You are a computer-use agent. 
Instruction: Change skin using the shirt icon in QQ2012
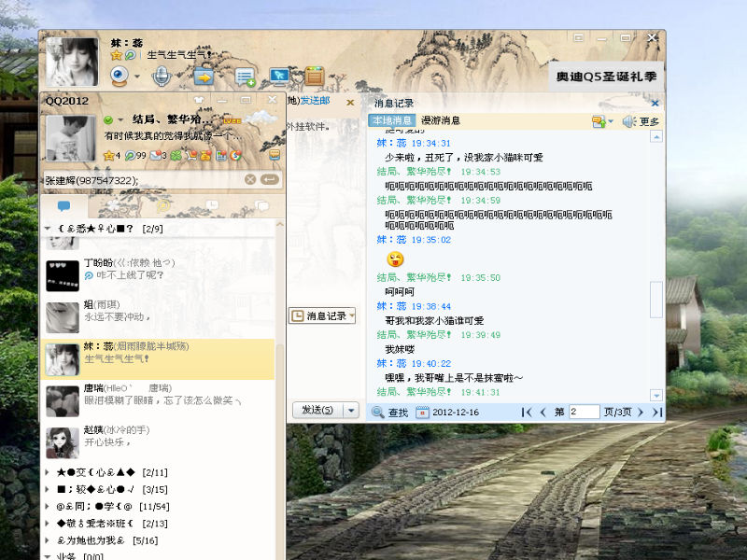coord(199,100)
